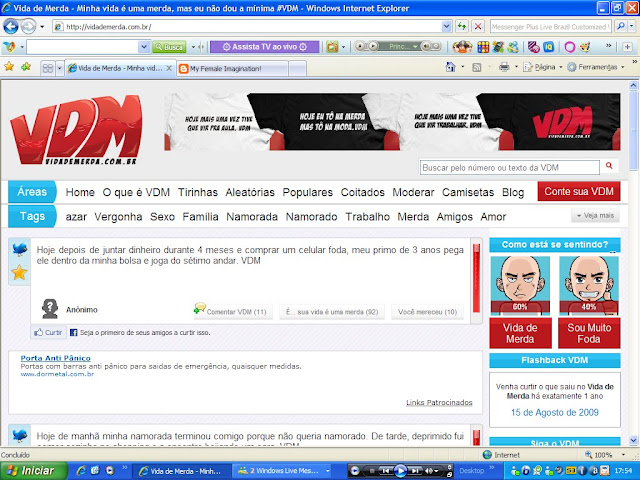The width and height of the screenshot is (640, 480).
Task: Click the VDM search input field
Action: 510,167
